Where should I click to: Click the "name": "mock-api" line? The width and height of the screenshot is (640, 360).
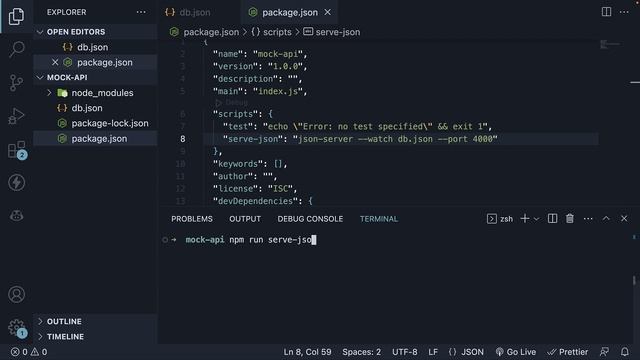[260, 54]
